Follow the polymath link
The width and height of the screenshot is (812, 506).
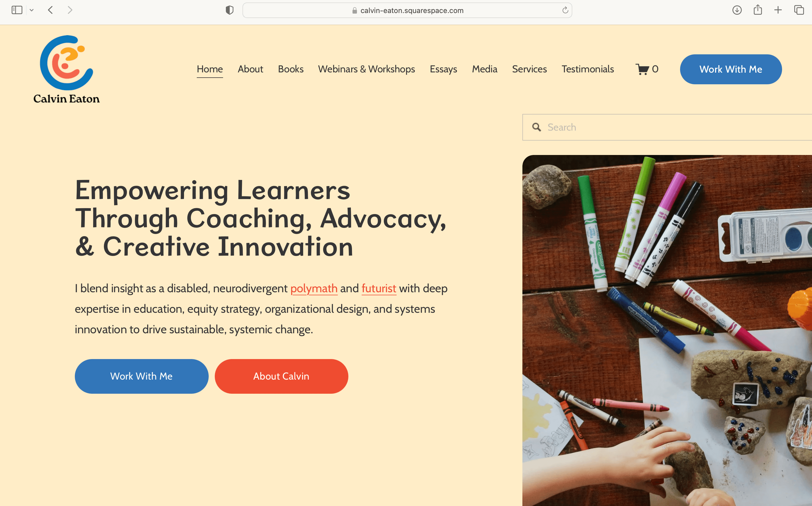tap(314, 288)
